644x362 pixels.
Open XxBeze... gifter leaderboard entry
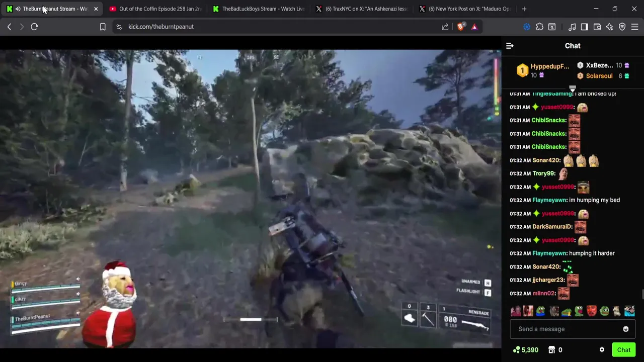[x=603, y=65]
